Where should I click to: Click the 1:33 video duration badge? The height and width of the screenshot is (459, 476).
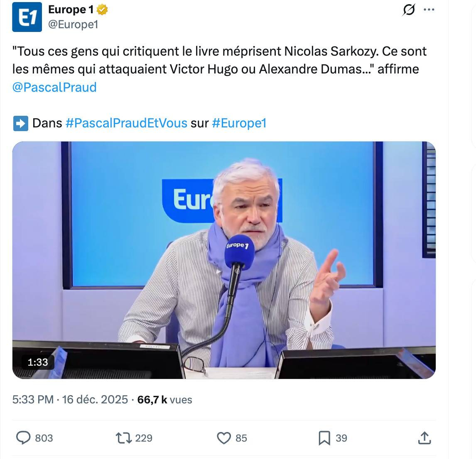click(38, 362)
